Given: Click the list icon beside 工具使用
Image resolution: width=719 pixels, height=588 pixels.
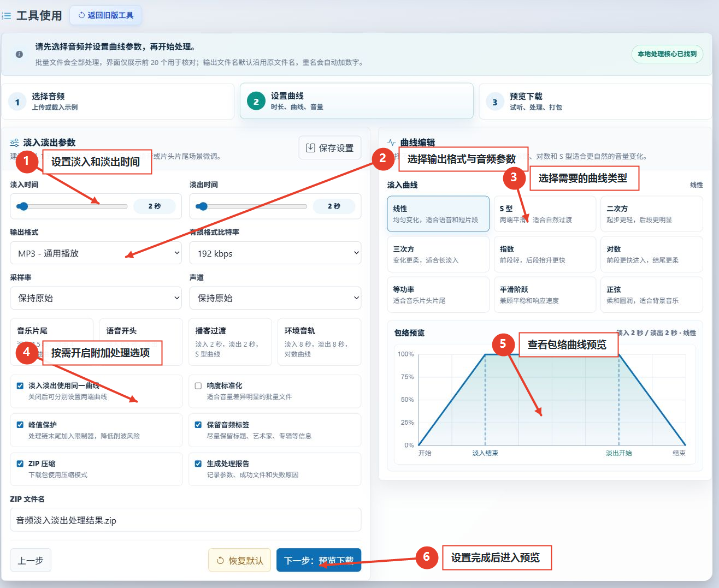Looking at the screenshot, I should click(x=7, y=16).
